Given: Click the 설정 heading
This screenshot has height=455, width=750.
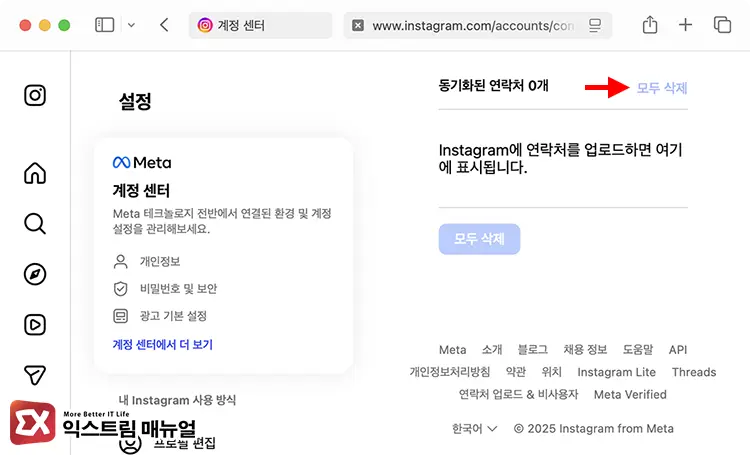Looking at the screenshot, I should (135, 101).
